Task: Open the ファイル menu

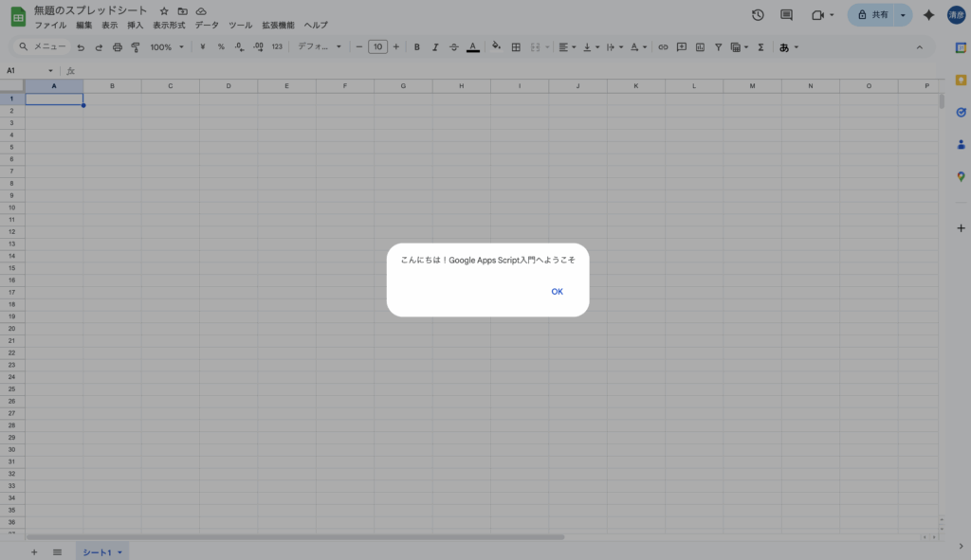Action: pyautogui.click(x=50, y=26)
